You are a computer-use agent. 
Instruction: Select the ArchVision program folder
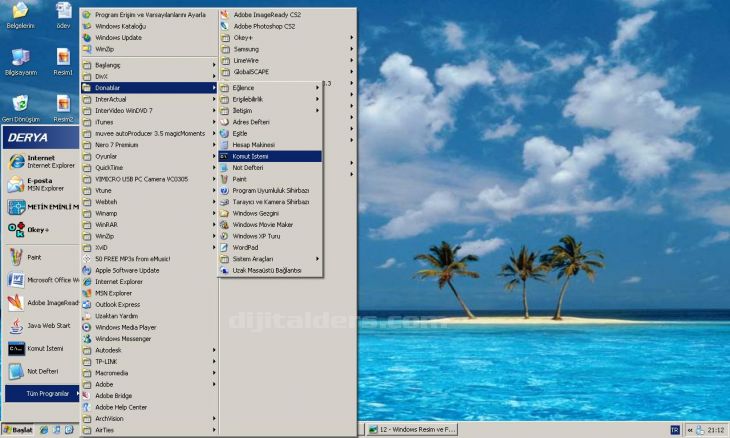(149, 418)
